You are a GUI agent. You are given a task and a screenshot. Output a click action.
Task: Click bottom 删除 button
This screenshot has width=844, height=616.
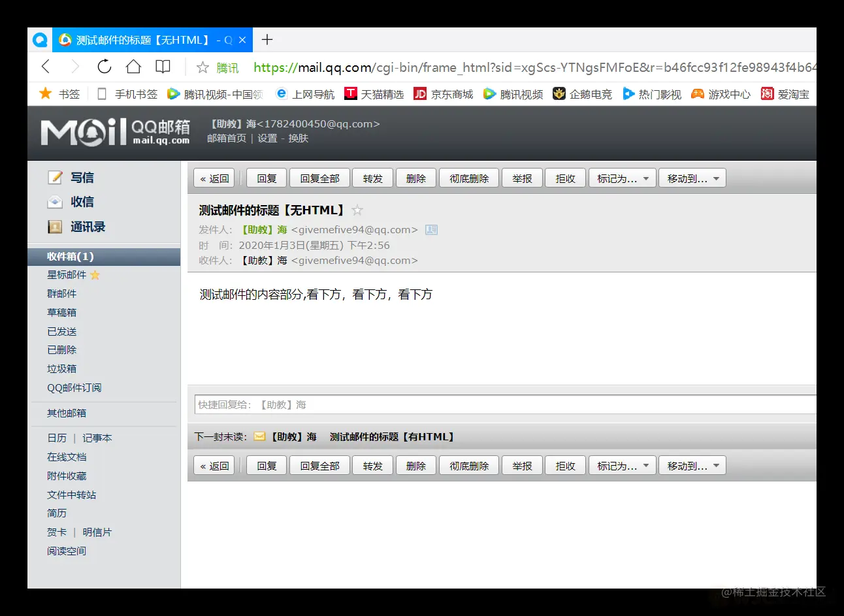pos(415,466)
